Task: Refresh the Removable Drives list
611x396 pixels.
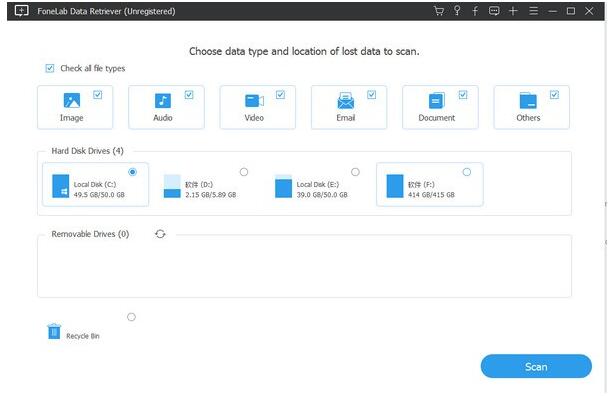Action: (x=160, y=234)
